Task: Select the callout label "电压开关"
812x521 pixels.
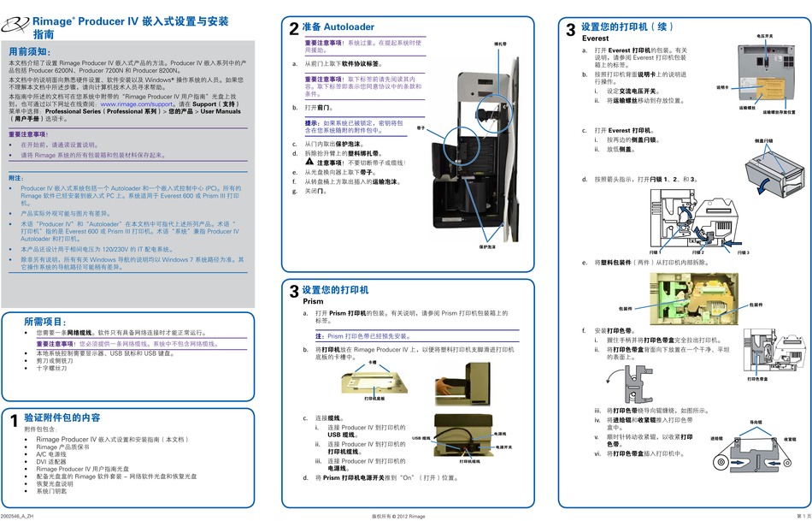Action: pyautogui.click(x=764, y=36)
